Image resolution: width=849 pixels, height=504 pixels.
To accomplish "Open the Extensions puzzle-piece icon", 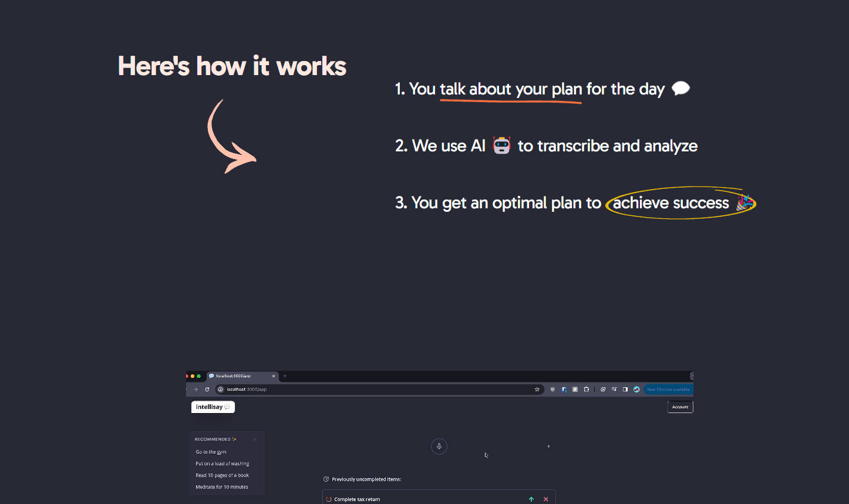I will 586,390.
